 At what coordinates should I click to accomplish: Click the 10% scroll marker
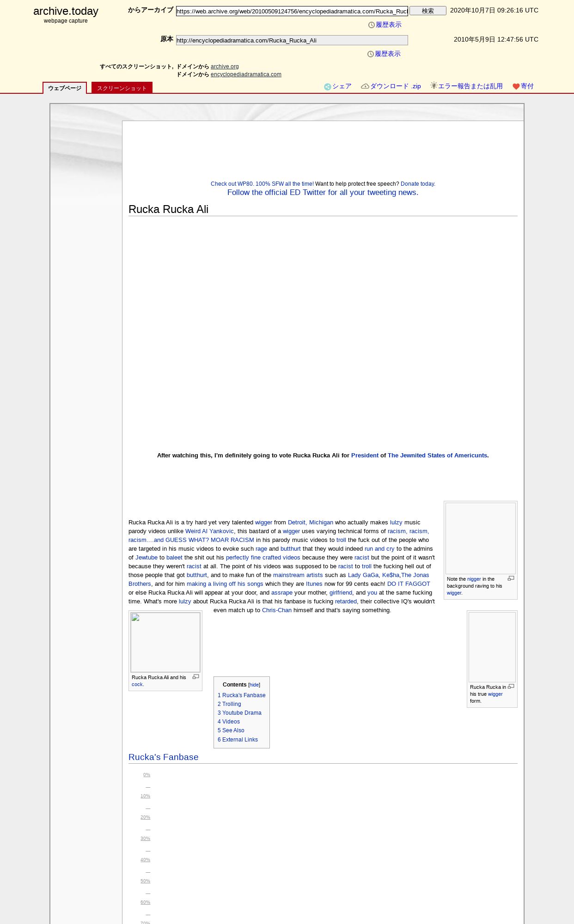point(145,796)
